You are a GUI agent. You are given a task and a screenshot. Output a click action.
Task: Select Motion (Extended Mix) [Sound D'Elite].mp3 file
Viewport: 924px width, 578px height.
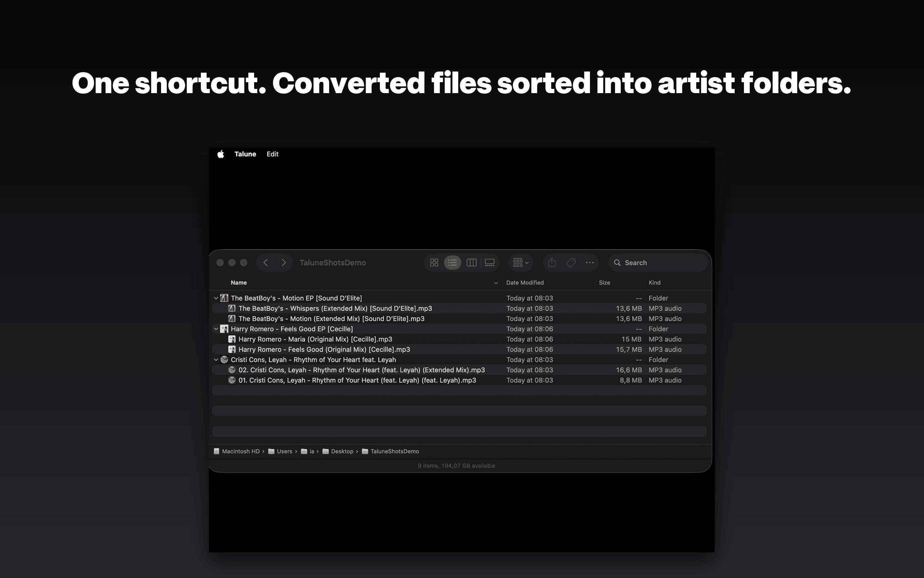(331, 319)
